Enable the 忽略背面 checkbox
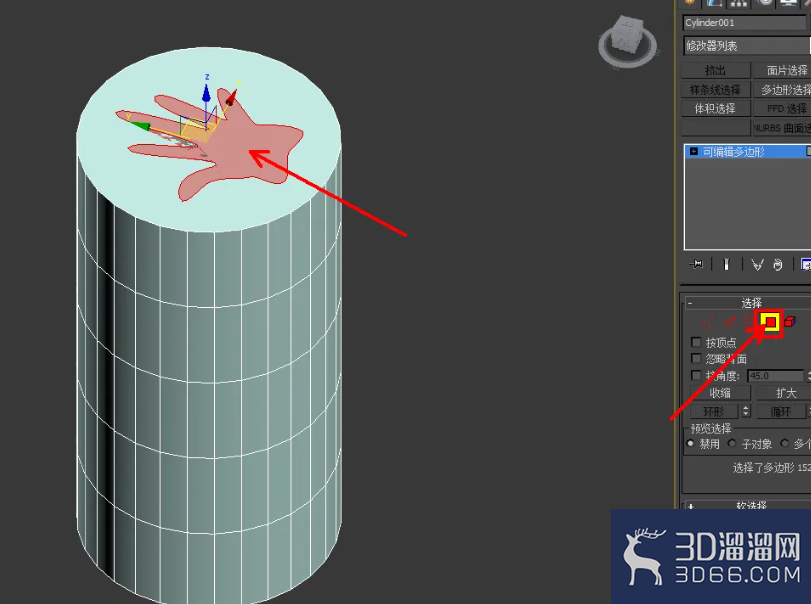The image size is (811, 604). (696, 358)
